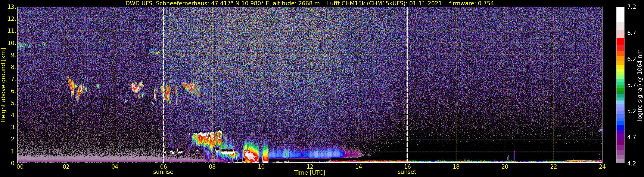Click the 'Time [UTC]' axis label
The image size is (644, 177).
310,172
